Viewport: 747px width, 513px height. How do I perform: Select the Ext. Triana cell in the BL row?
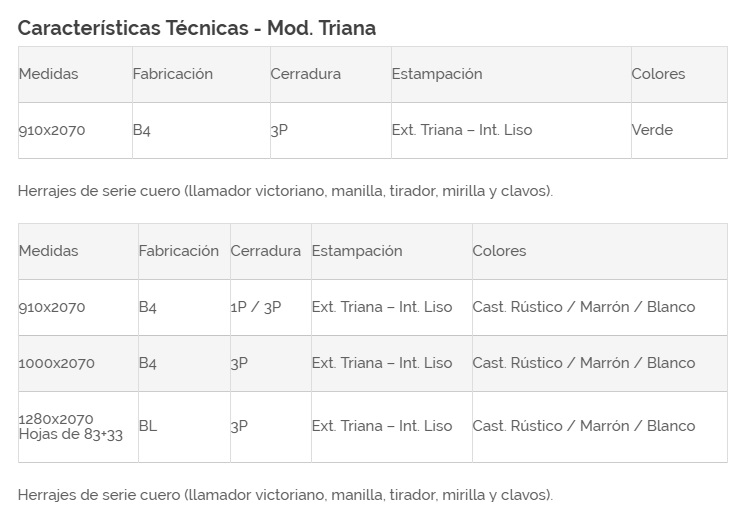(x=392, y=427)
